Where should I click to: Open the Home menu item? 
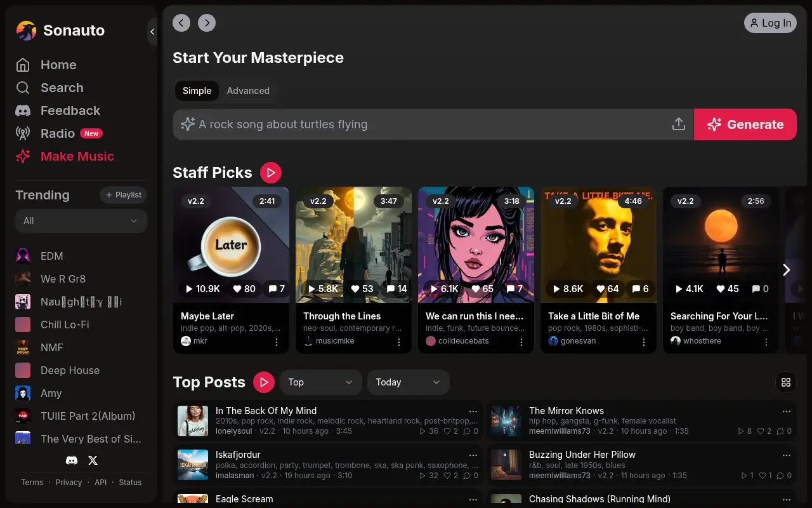(58, 65)
